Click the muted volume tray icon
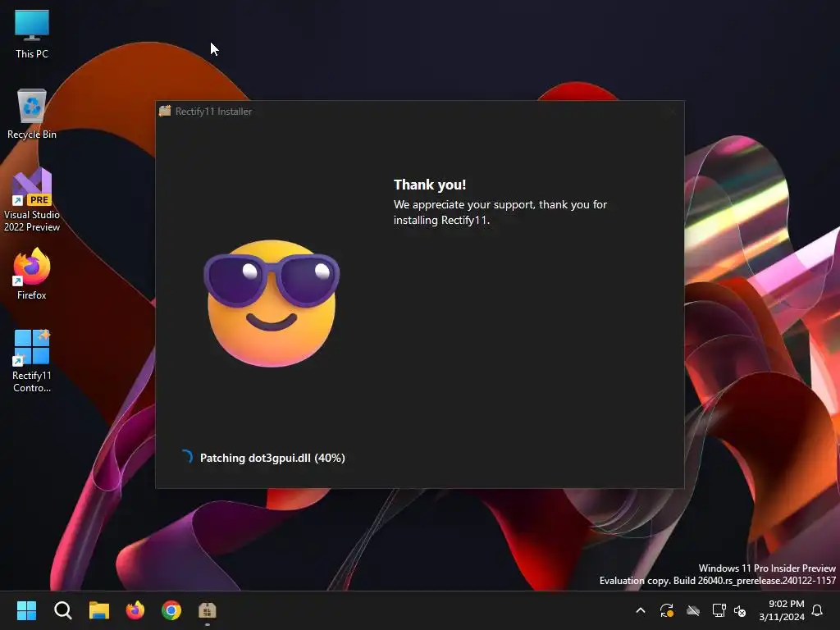The width and height of the screenshot is (840, 630). (740, 610)
